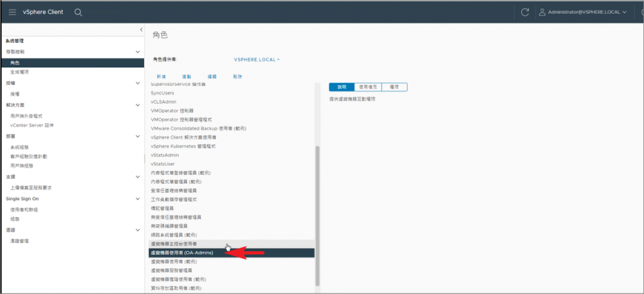
Task: Click the search magnifier icon
Action: 78,13
